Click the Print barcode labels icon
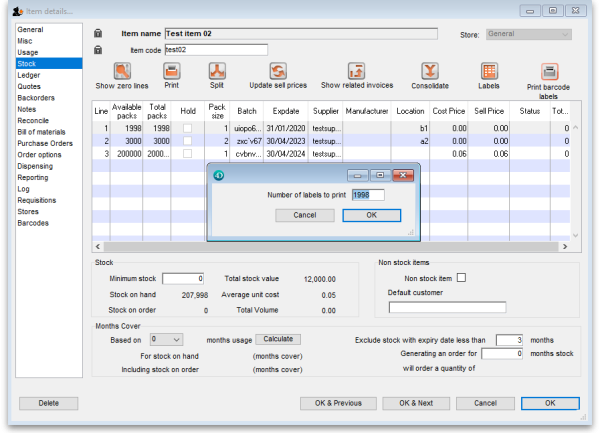 549,72
